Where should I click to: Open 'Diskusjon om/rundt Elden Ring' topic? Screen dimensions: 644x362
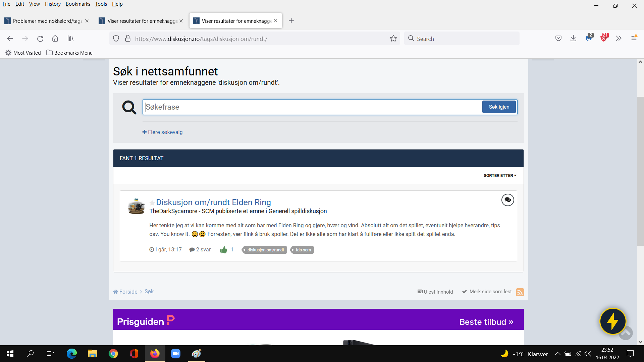[213, 202]
